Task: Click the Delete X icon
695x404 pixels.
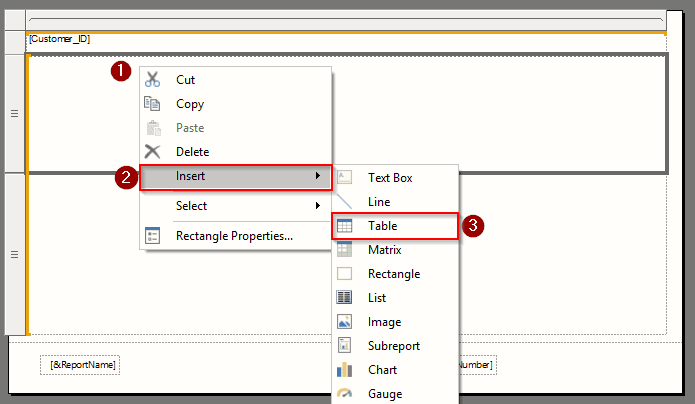Action: tap(152, 152)
